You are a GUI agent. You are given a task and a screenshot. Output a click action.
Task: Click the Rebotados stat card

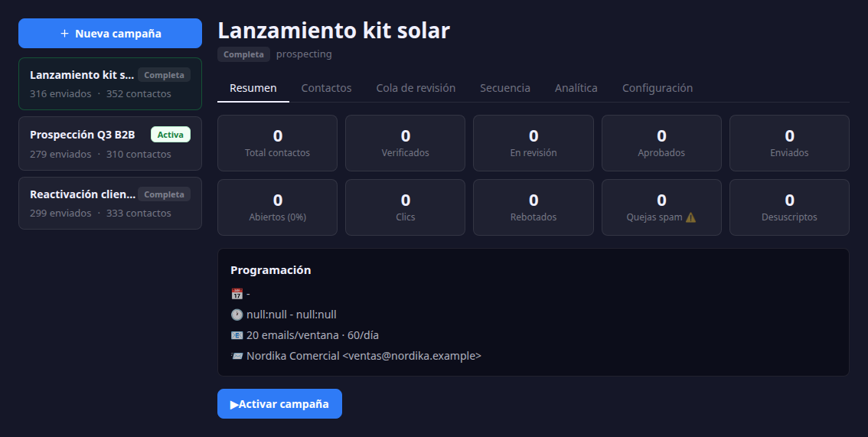[533, 207]
